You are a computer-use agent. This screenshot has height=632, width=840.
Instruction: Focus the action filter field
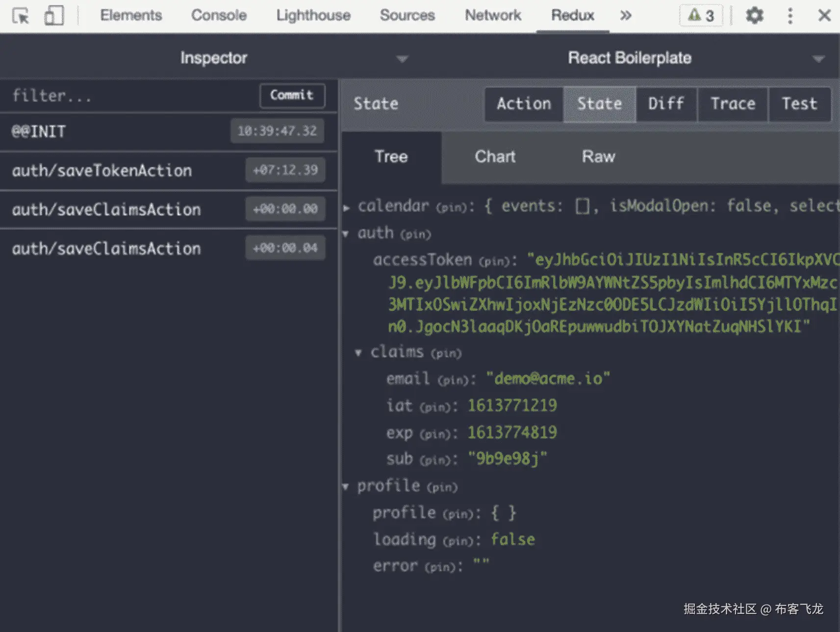(x=128, y=96)
